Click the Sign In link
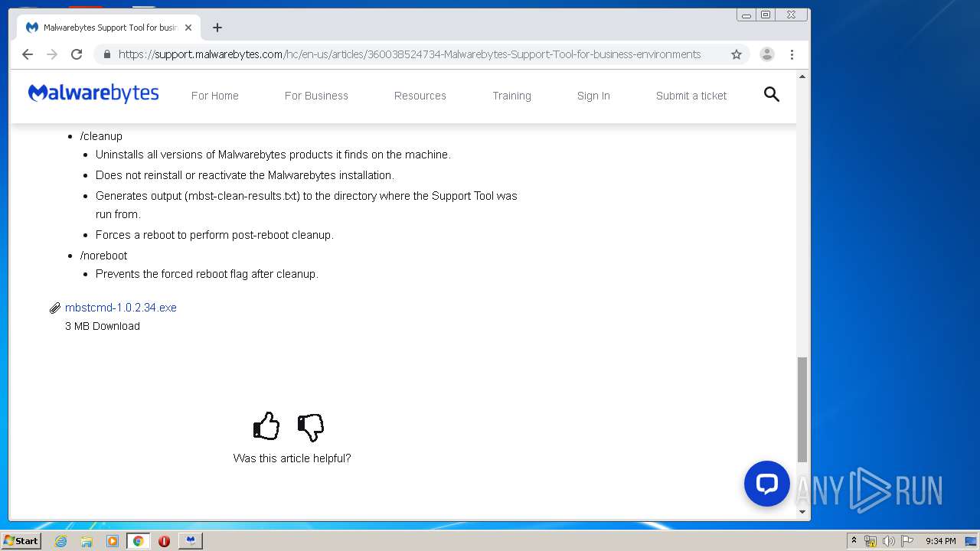 593,96
